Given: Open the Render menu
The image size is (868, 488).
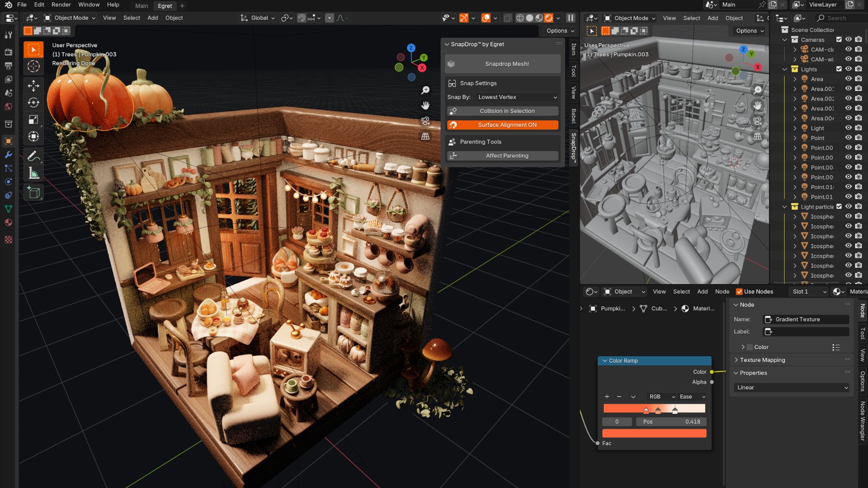Looking at the screenshot, I should coord(61,5).
